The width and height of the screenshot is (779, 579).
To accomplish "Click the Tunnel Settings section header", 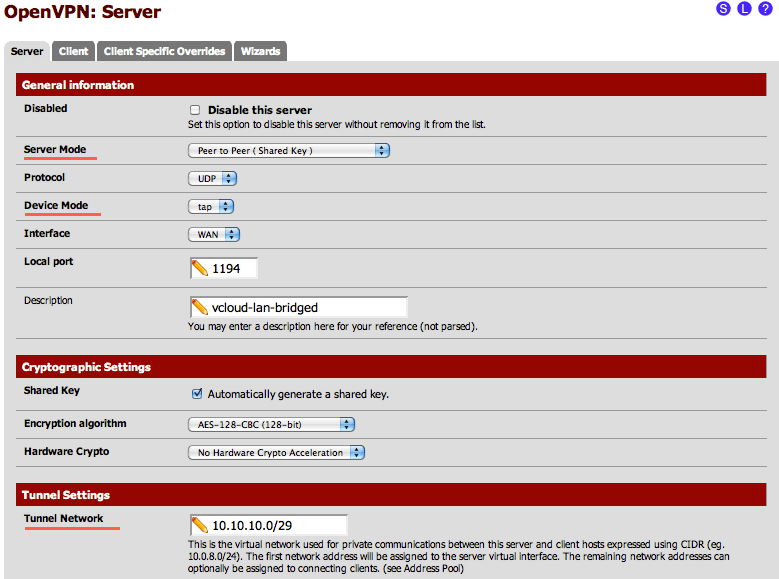I will tap(391, 495).
